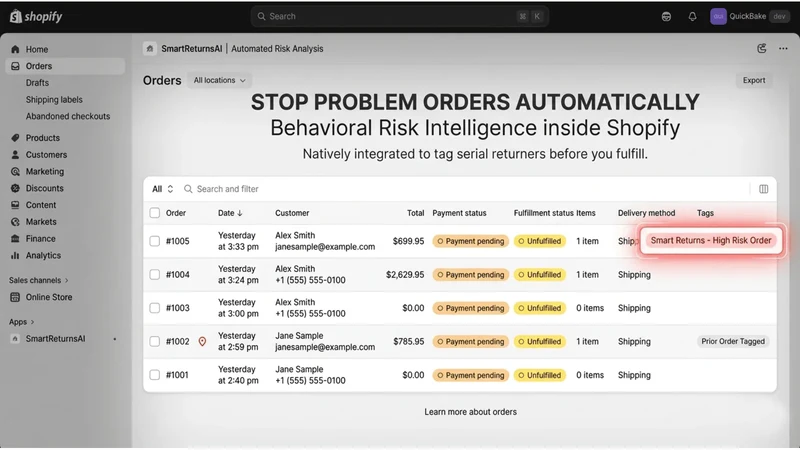Open the Online Store icon
This screenshot has width=800, height=450.
pyautogui.click(x=15, y=297)
